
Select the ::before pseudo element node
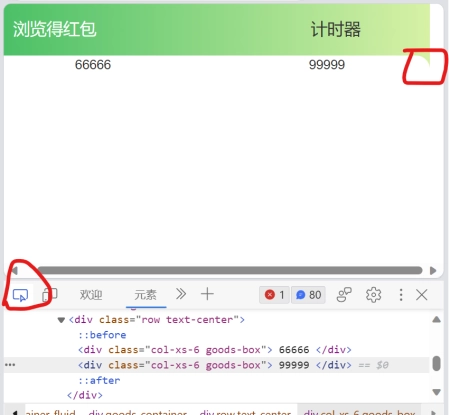(102, 335)
